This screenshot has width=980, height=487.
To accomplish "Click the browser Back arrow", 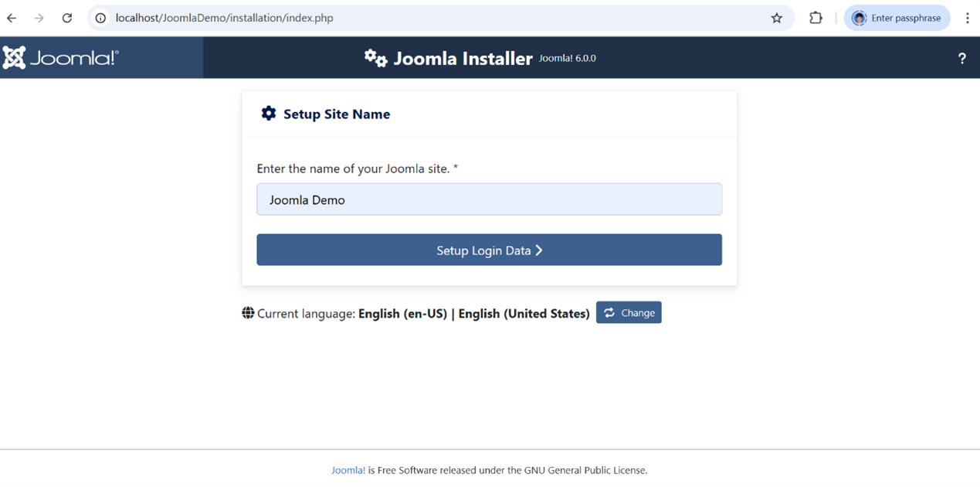I will tap(12, 18).
